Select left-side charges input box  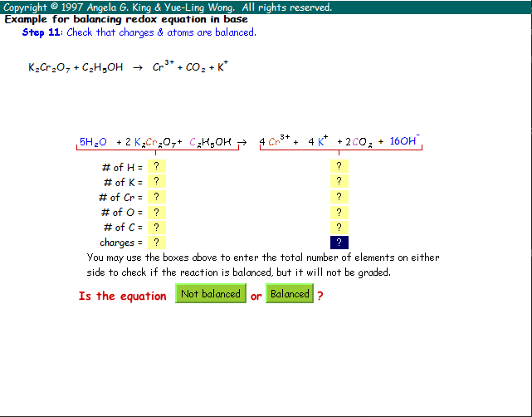coord(156,243)
